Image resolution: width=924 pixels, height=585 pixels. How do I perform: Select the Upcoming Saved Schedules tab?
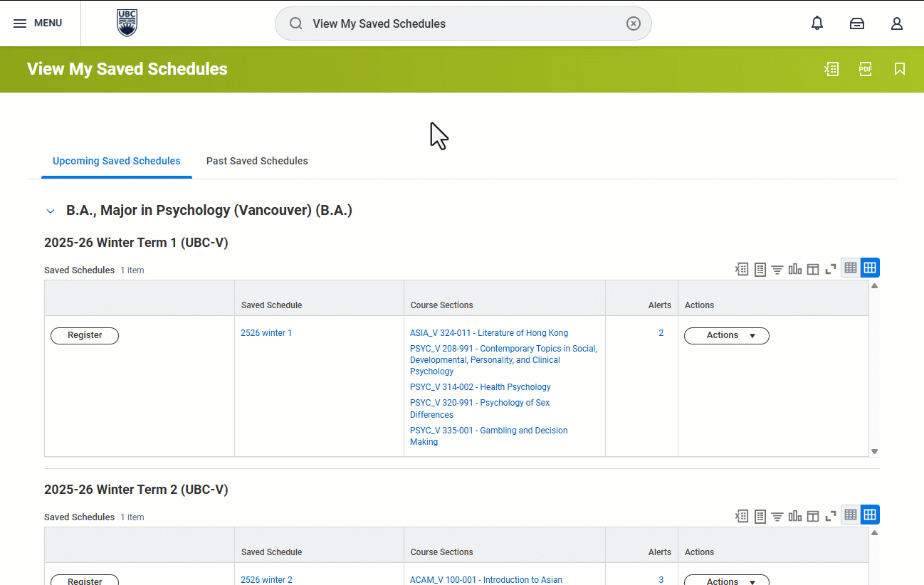(x=117, y=161)
